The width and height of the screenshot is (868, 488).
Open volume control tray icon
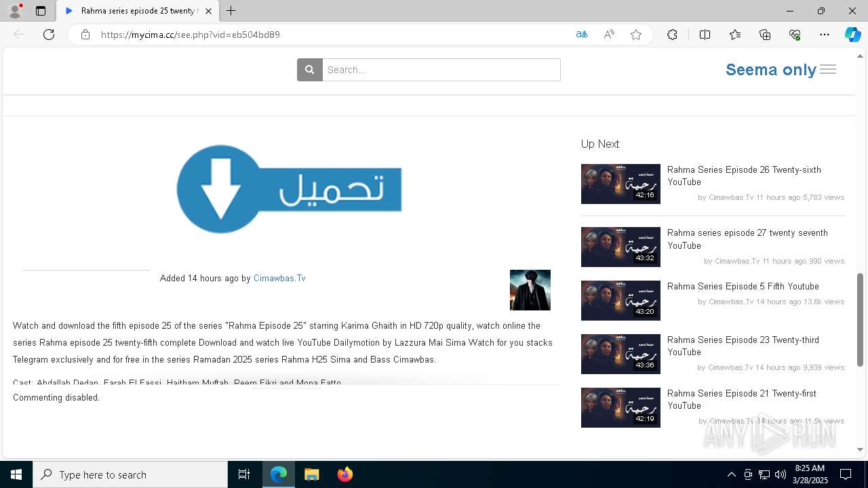coord(781,474)
